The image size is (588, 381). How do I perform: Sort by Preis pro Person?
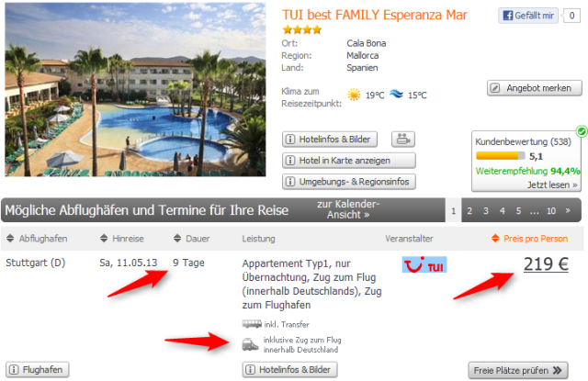529,239
